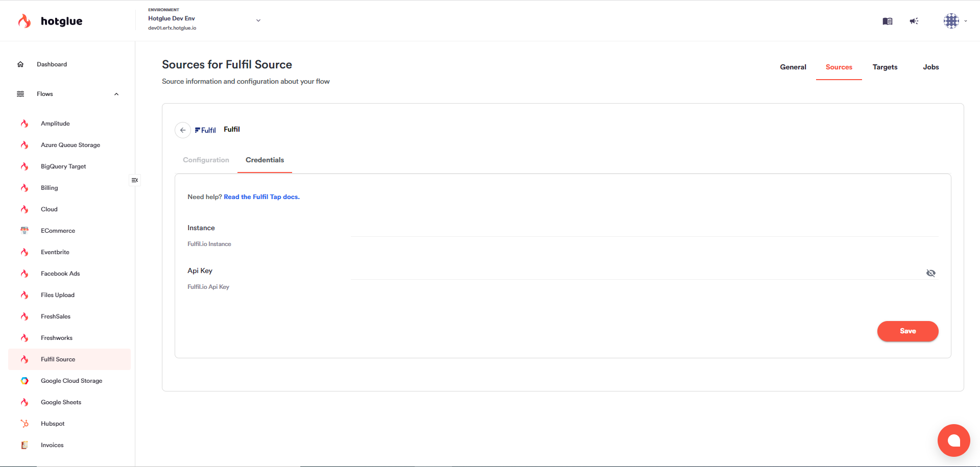Open the FreshSales flow

pyautogui.click(x=56, y=316)
